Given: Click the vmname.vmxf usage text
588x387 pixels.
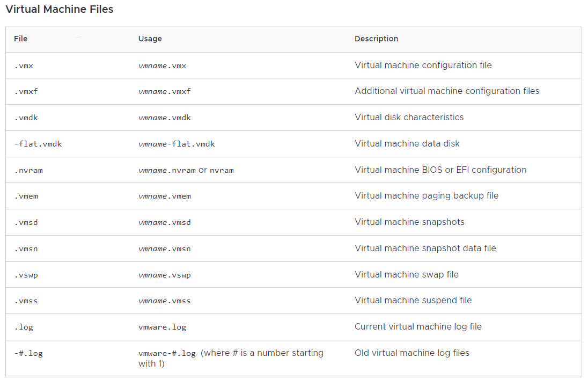Looking at the screenshot, I should pyautogui.click(x=164, y=91).
